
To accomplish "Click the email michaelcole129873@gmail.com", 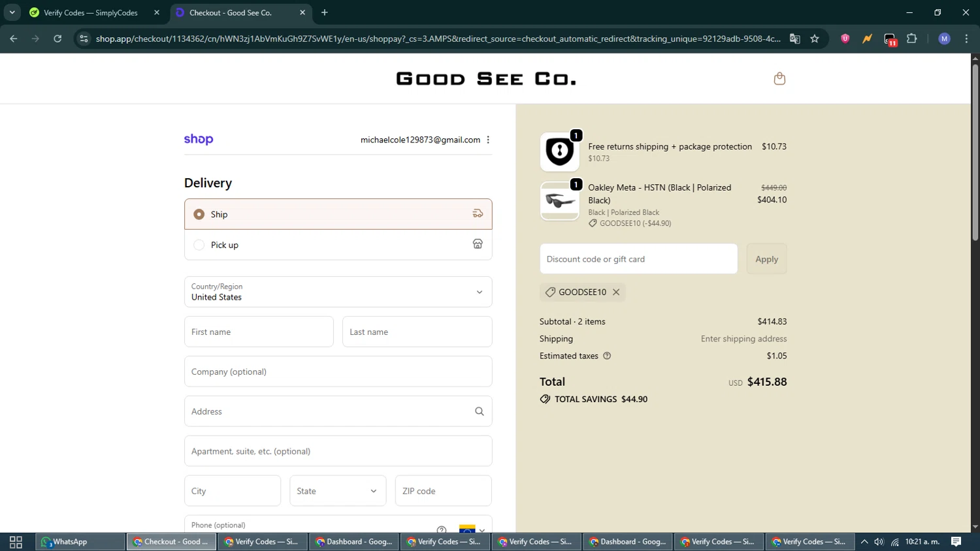I will click(420, 140).
